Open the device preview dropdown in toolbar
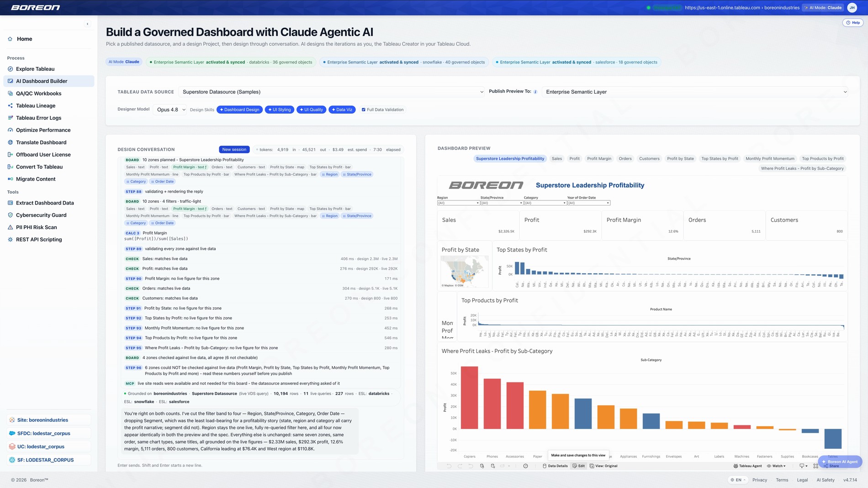 tap(803, 466)
